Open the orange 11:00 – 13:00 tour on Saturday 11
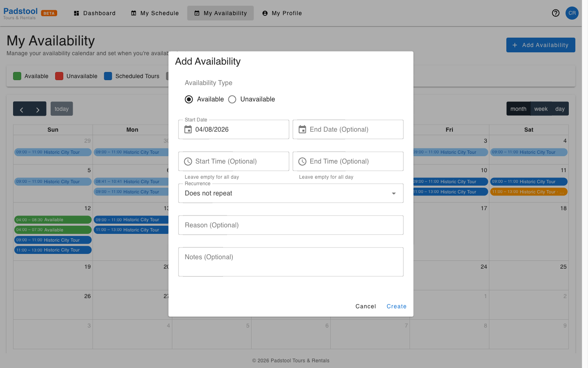588x368 pixels. (x=529, y=192)
